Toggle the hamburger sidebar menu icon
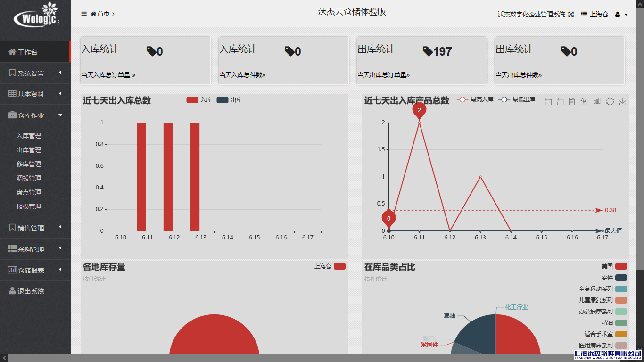This screenshot has width=644, height=362. pyautogui.click(x=84, y=14)
